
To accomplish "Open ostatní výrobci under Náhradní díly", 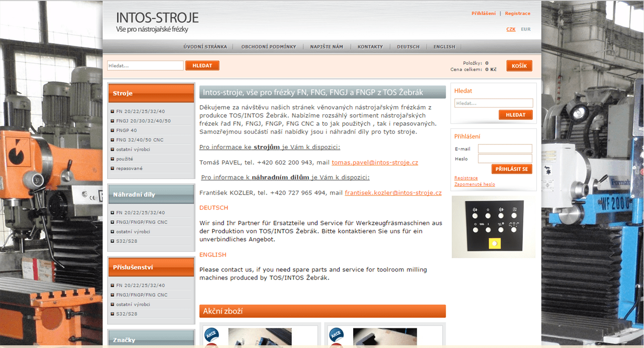I will [133, 232].
